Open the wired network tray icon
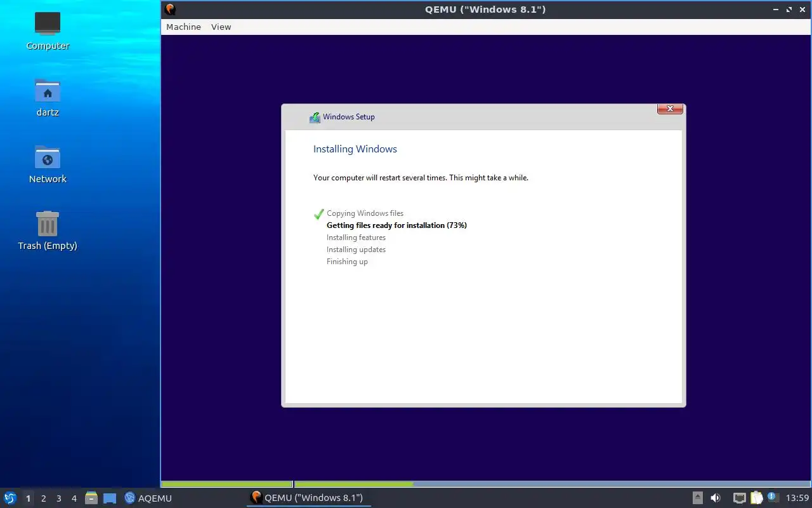812x508 pixels. [739, 498]
